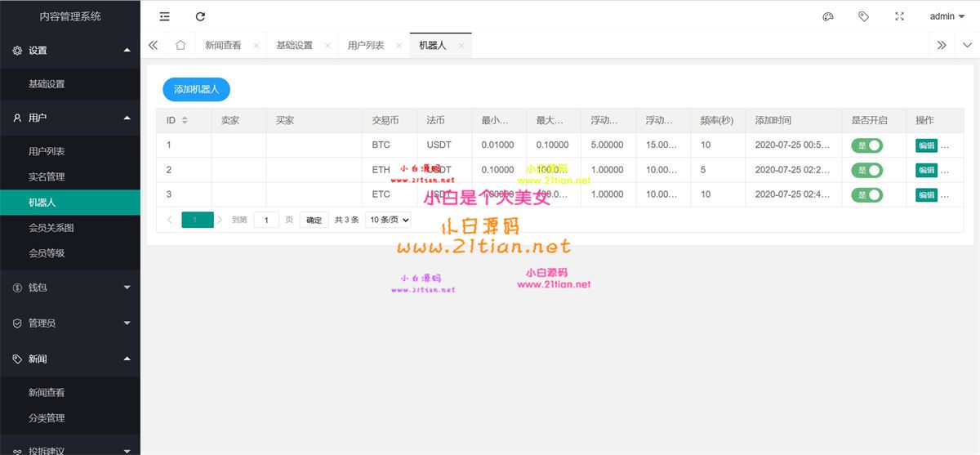
Task: Open the admin user dropdown
Action: click(947, 16)
